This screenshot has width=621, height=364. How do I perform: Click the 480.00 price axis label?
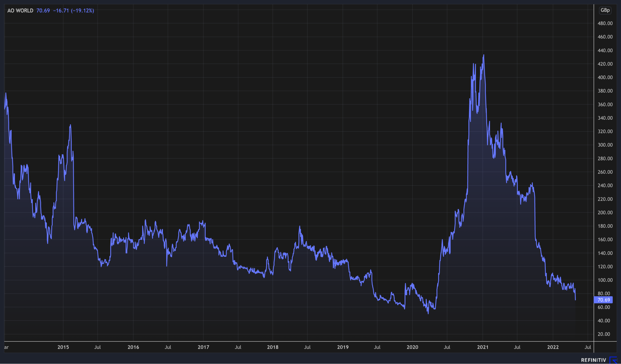coord(605,23)
